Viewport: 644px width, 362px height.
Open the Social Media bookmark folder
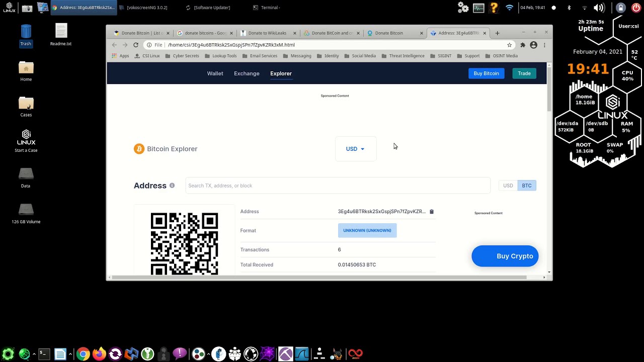(360, 56)
